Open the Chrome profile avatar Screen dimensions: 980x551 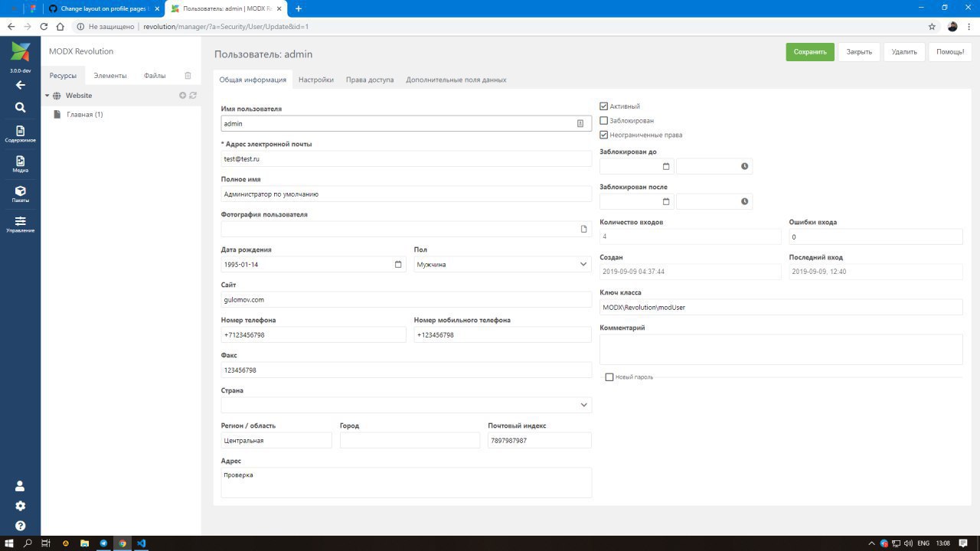click(952, 26)
